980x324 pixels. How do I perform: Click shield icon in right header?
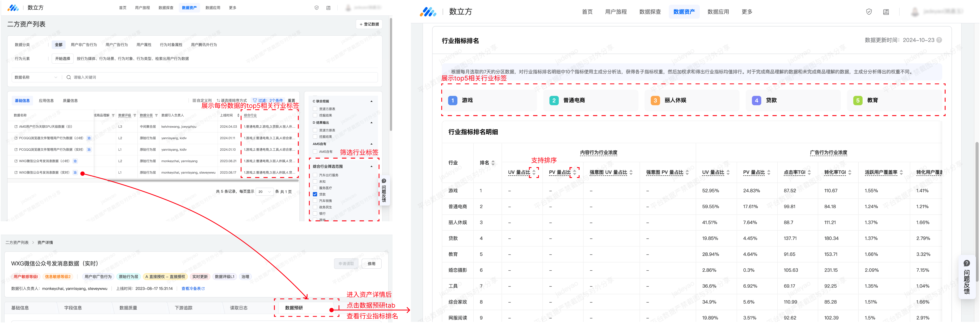(869, 12)
